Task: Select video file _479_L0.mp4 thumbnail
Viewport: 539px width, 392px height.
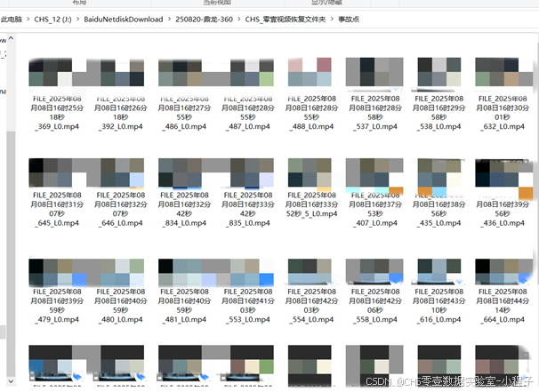Action: [x=58, y=273]
